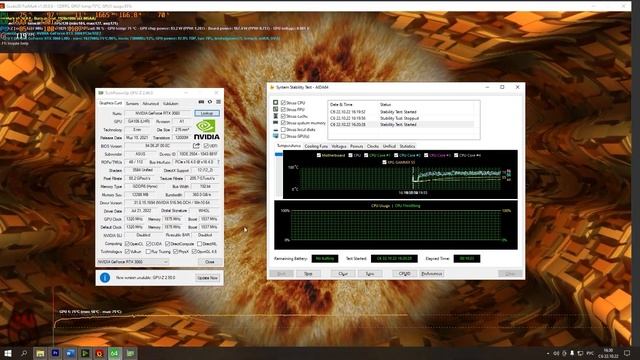Toggle the Vulkan checkbox in GPU-Z

point(127,252)
